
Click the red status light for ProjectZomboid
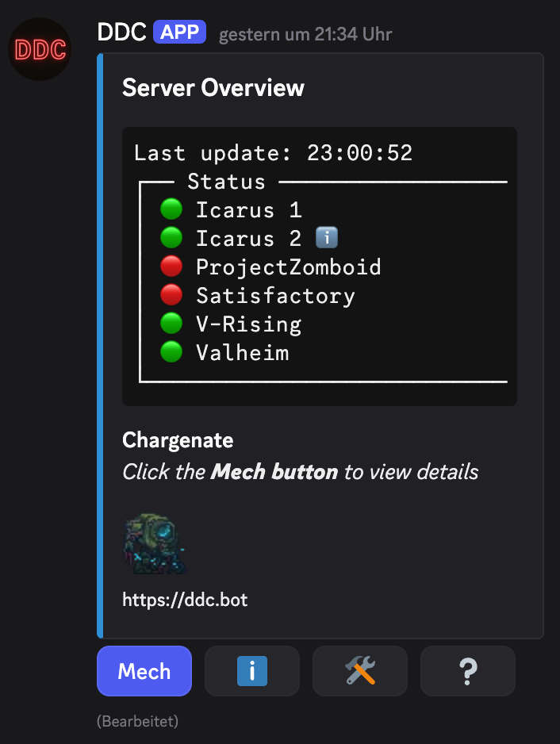point(171,266)
